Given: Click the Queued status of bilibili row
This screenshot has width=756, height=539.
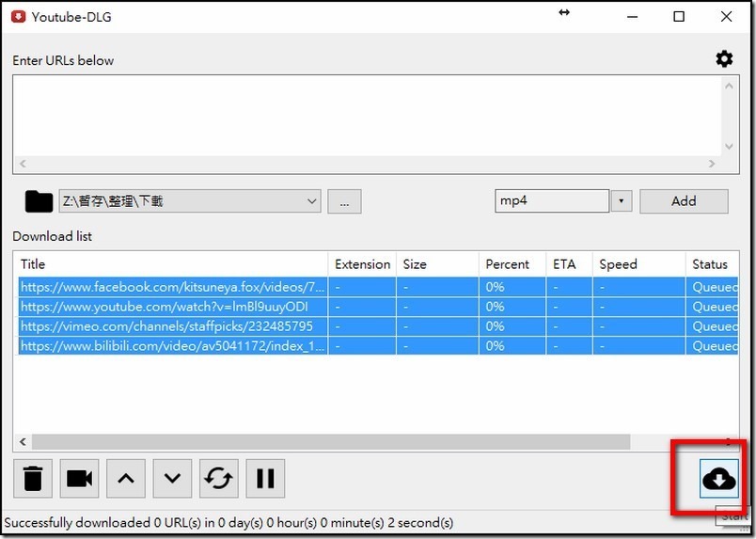Looking at the screenshot, I should (x=715, y=346).
